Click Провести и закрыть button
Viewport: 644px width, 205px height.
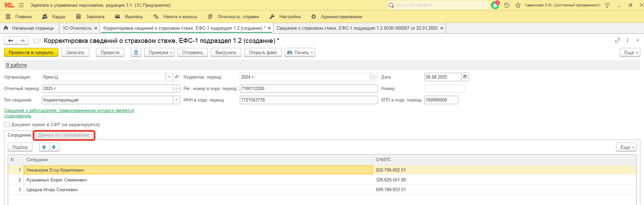tap(31, 53)
